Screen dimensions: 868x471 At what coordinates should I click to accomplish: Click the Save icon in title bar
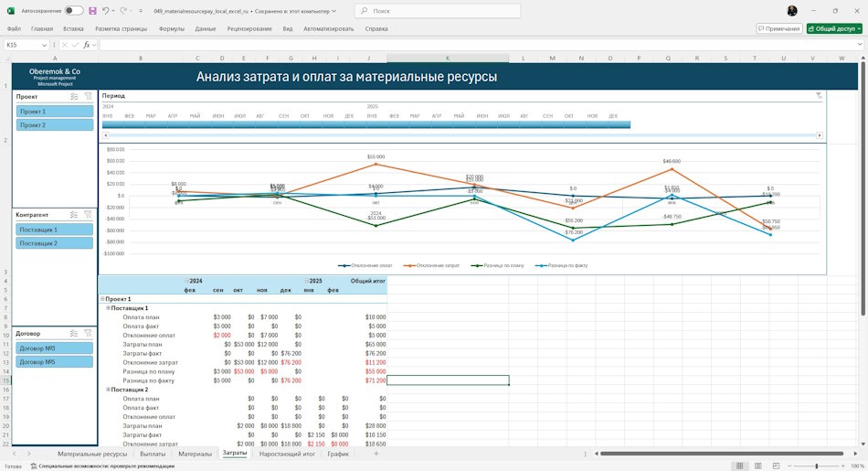(x=92, y=11)
